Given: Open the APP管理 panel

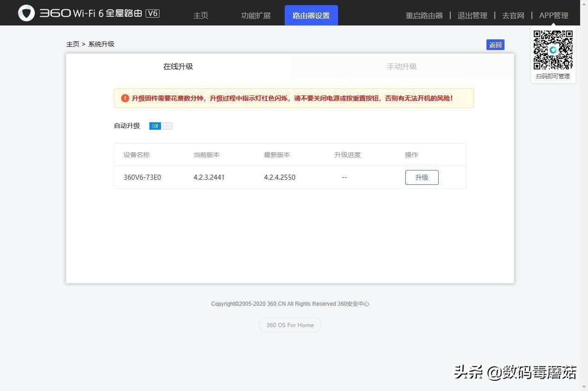Looking at the screenshot, I should (554, 15).
